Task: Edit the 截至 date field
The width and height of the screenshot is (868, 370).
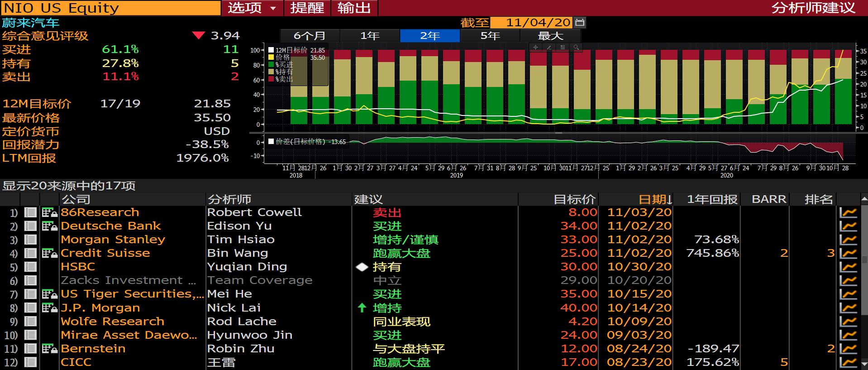Action: pyautogui.click(x=532, y=22)
